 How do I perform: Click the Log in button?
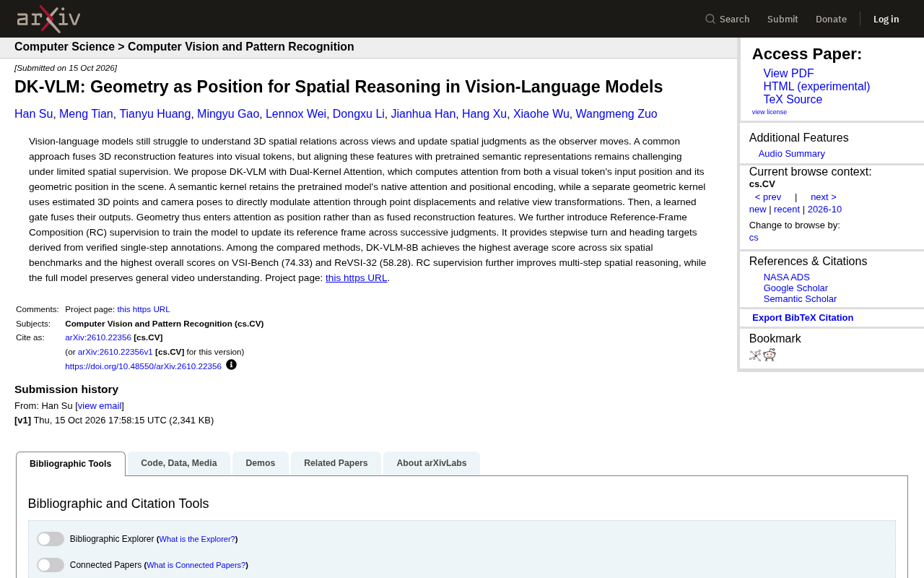pyautogui.click(x=886, y=19)
